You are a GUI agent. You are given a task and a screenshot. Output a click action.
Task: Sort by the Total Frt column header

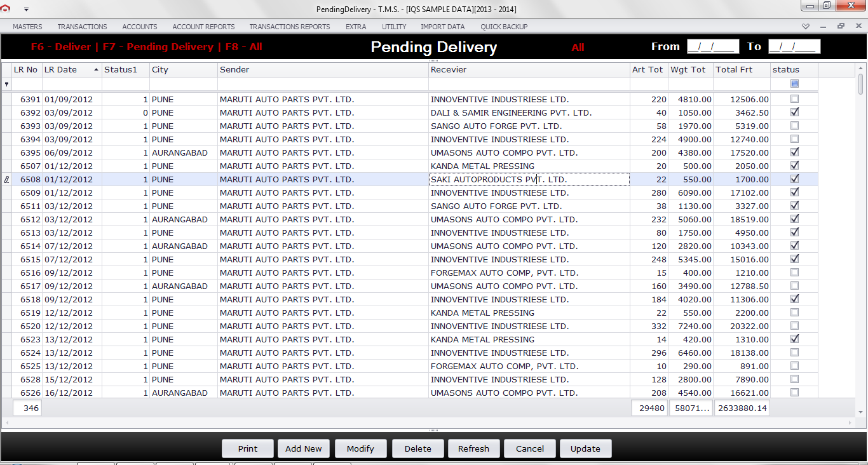coord(742,70)
